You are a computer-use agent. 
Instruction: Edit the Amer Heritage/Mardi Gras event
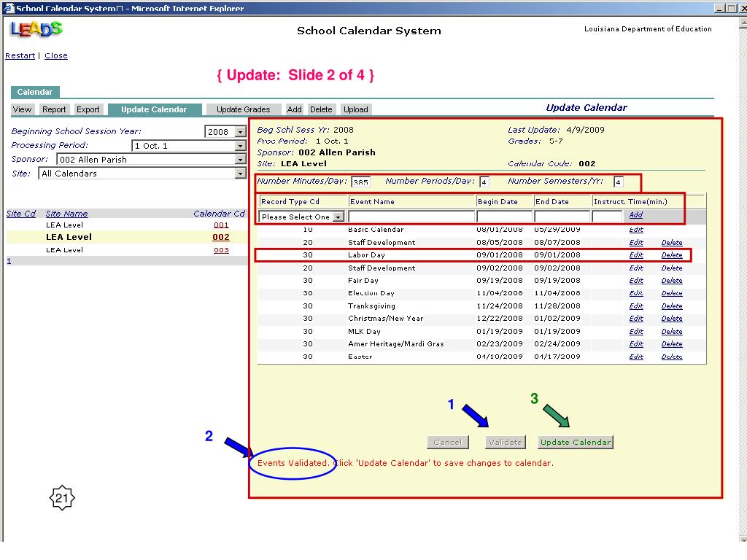click(636, 344)
